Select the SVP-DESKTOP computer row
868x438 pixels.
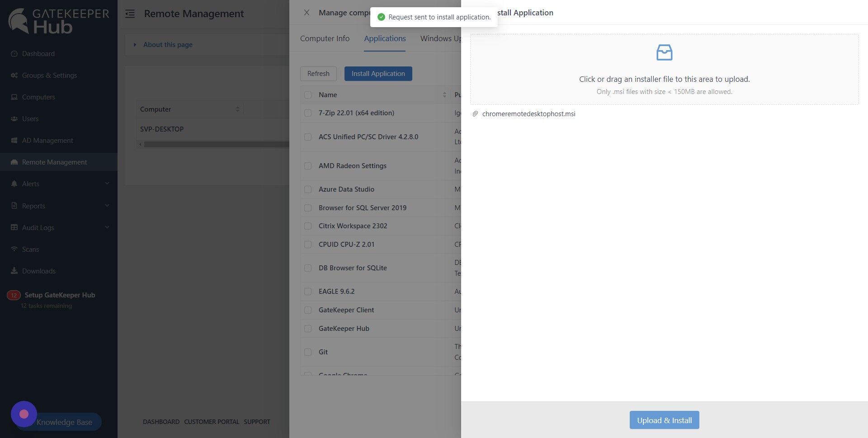[x=213, y=129]
